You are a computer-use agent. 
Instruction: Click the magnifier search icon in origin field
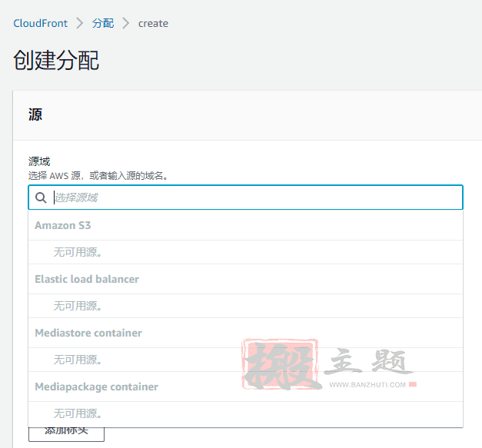click(x=41, y=197)
